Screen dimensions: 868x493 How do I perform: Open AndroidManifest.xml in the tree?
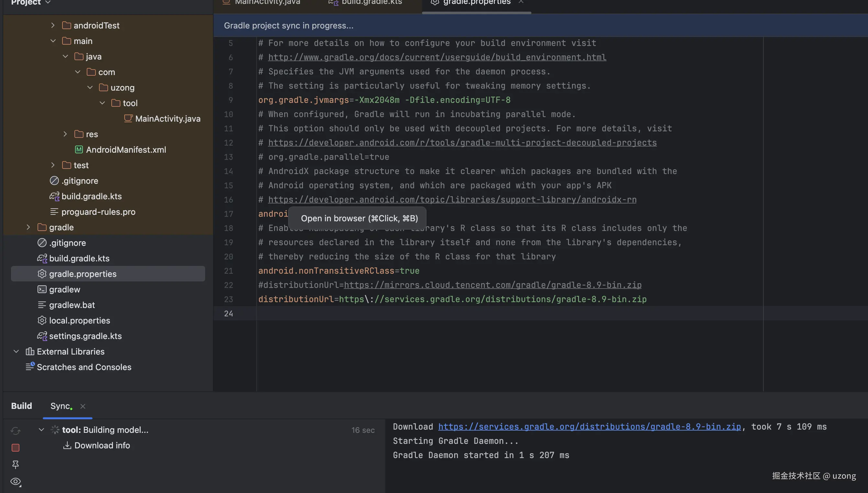[x=126, y=150]
